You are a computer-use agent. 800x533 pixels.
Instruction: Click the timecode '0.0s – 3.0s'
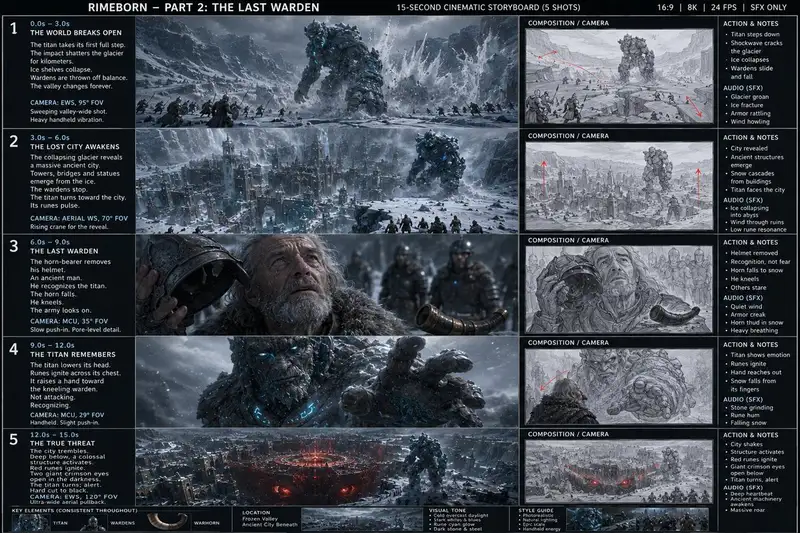point(49,23)
